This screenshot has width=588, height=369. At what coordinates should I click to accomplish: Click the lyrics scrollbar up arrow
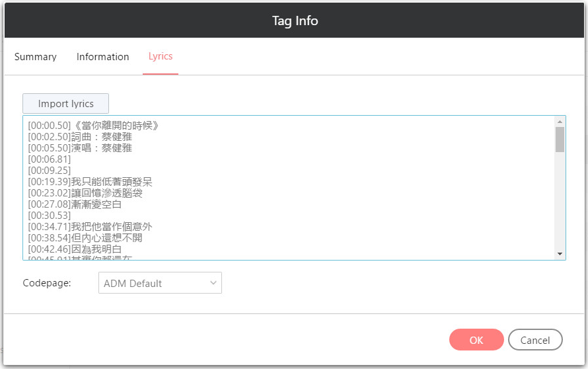(560, 122)
